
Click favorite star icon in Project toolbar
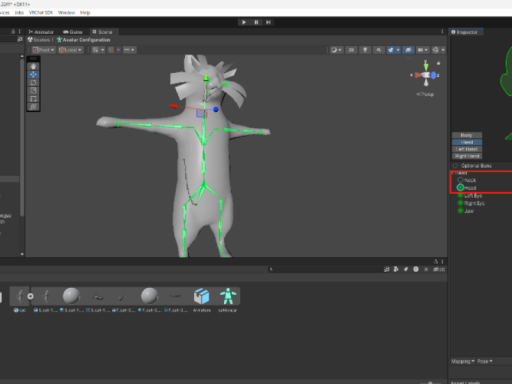coord(426,269)
